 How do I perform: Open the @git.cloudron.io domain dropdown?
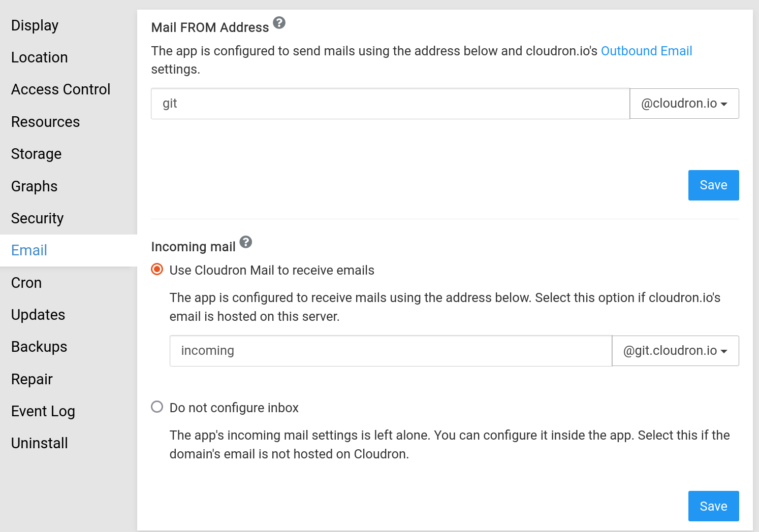tap(675, 351)
